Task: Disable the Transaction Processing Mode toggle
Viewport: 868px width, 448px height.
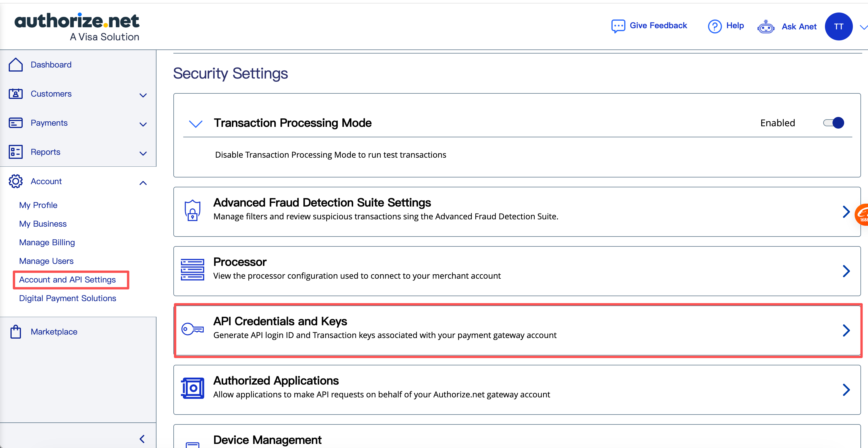Action: click(834, 123)
